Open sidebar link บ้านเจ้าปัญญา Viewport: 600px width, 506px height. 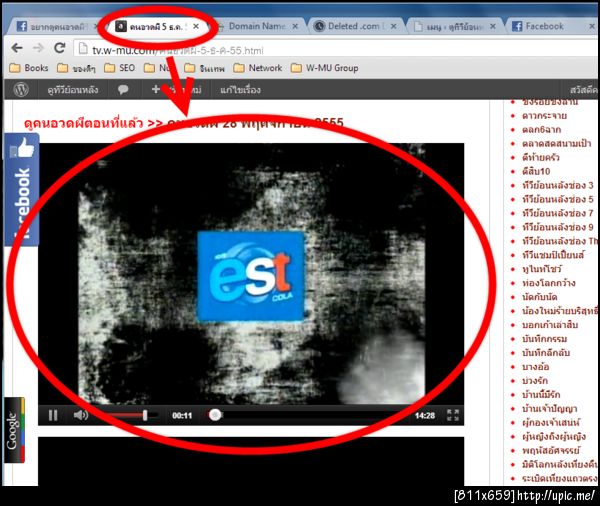tap(549, 408)
